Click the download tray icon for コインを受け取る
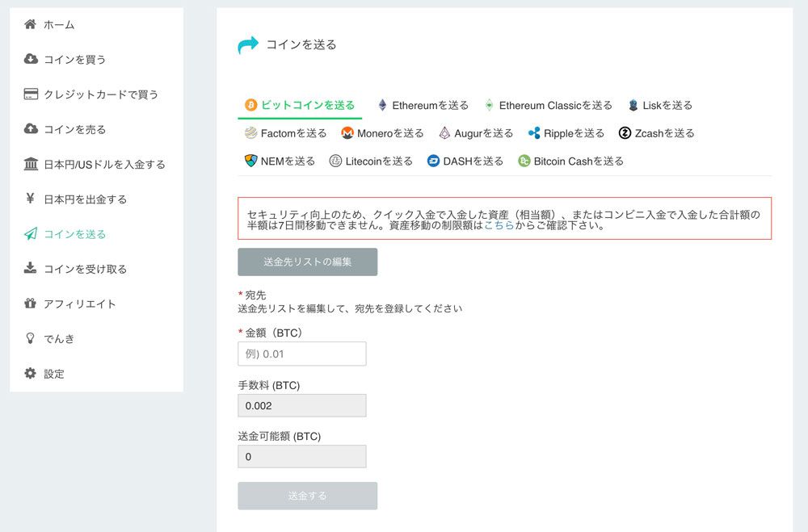The image size is (808, 532). (x=31, y=268)
